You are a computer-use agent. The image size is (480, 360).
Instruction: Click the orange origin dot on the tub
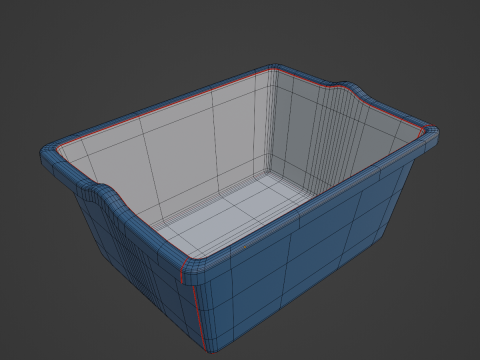click(245, 247)
